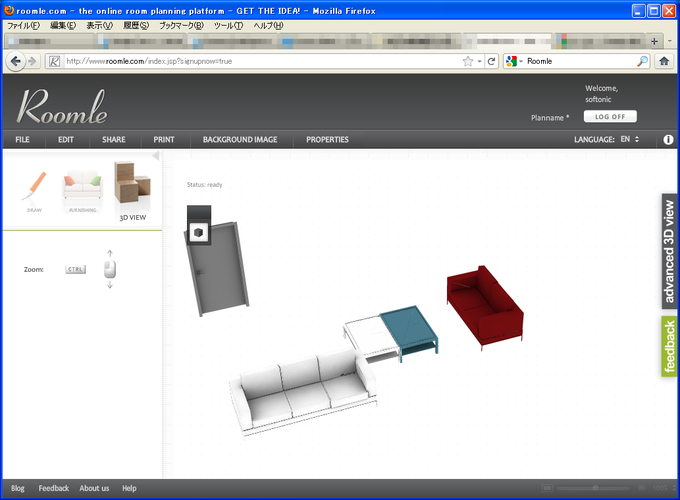Screen dimensions: 680x500
Task: Open the green feedback side tab
Action: click(x=670, y=346)
